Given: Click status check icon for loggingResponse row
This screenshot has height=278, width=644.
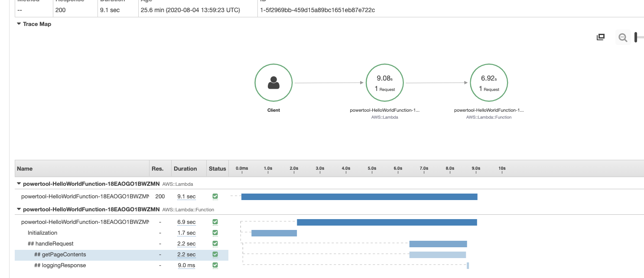Looking at the screenshot, I should (x=215, y=265).
